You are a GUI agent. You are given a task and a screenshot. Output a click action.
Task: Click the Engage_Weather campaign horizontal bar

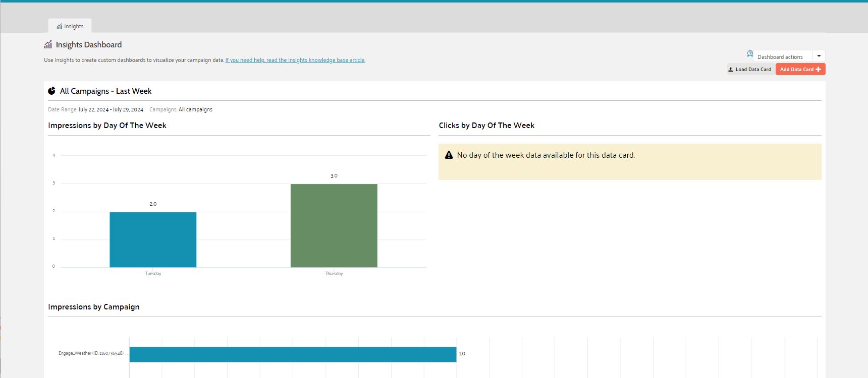(x=293, y=354)
